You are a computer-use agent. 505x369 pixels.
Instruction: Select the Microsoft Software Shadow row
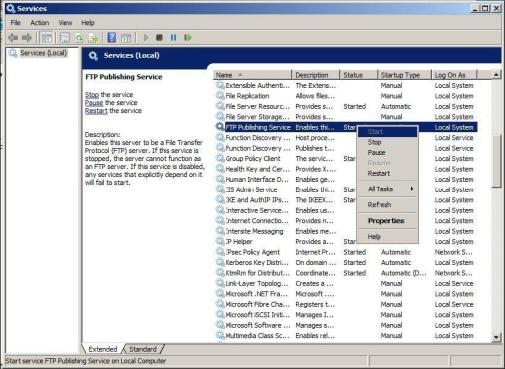pos(346,325)
